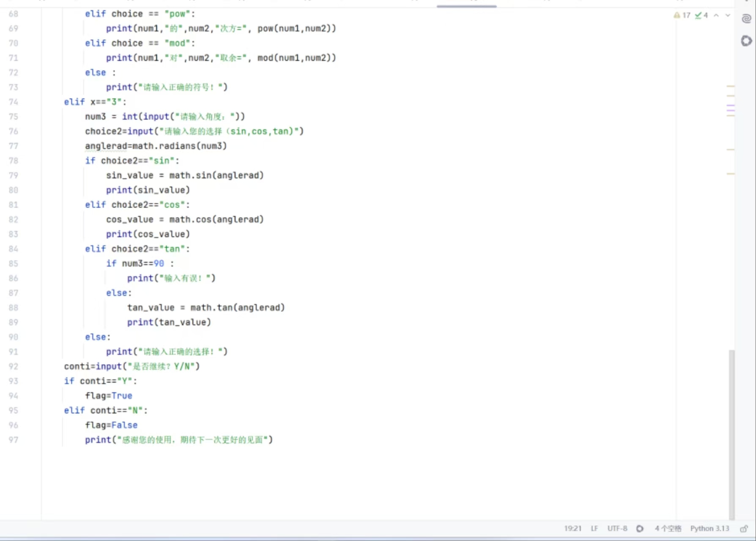
Task: Switch the Python 3.13 interpreter
Action: [710, 528]
